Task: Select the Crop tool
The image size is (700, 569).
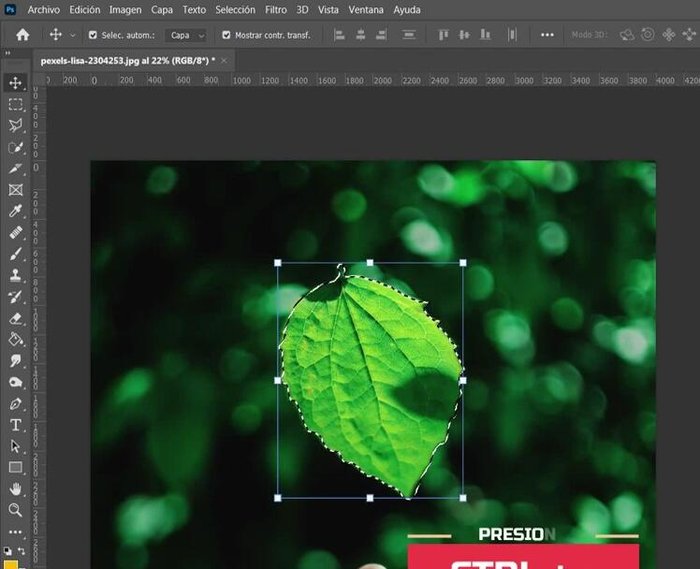Action: [x=16, y=169]
